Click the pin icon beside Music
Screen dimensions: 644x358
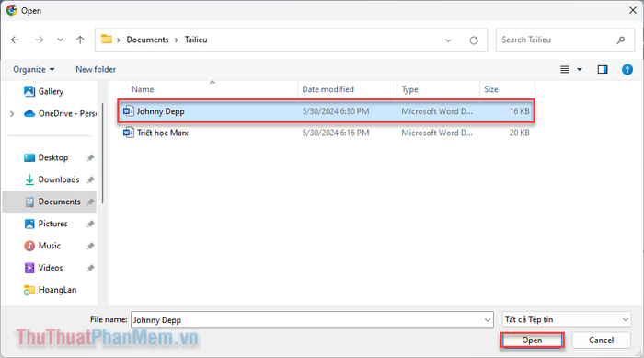pyautogui.click(x=91, y=246)
